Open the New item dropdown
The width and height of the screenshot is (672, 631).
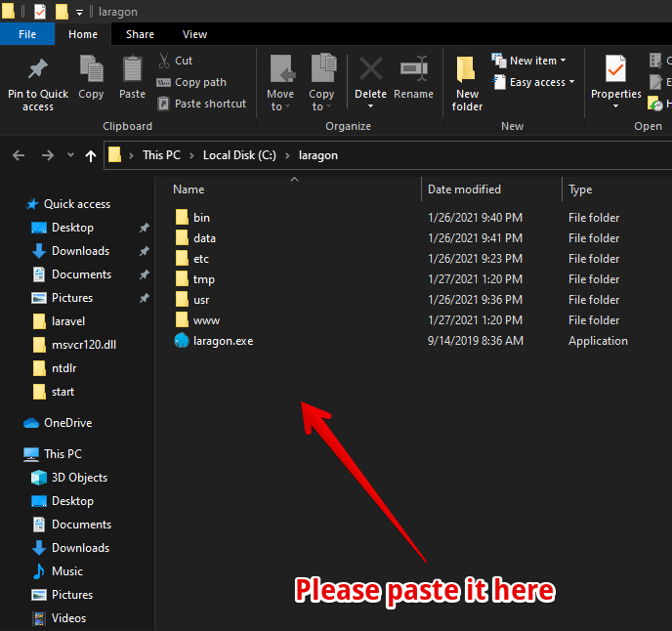tap(528, 61)
